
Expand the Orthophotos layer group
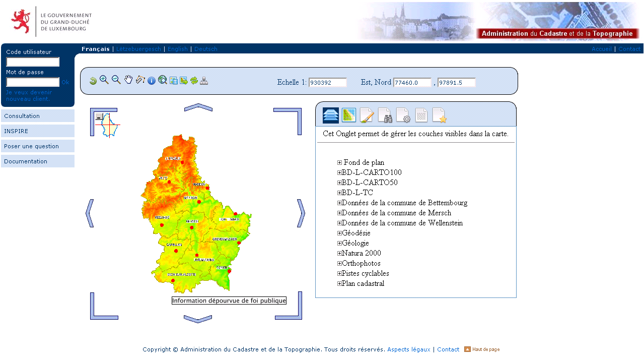tap(339, 263)
